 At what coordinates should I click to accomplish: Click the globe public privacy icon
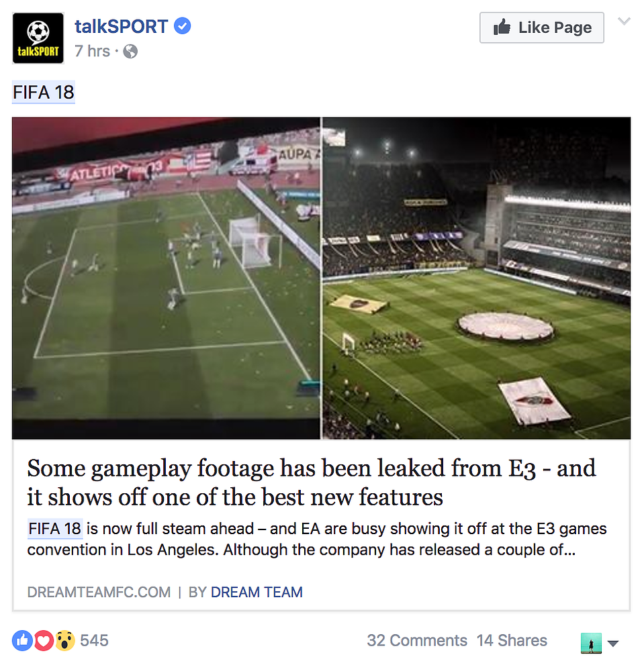click(x=130, y=52)
